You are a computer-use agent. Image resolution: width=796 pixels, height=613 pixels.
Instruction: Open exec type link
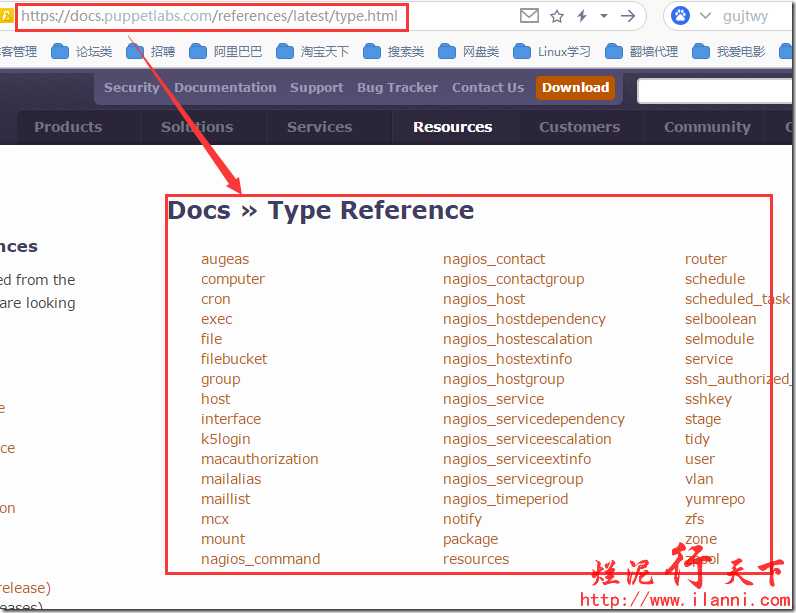216,319
